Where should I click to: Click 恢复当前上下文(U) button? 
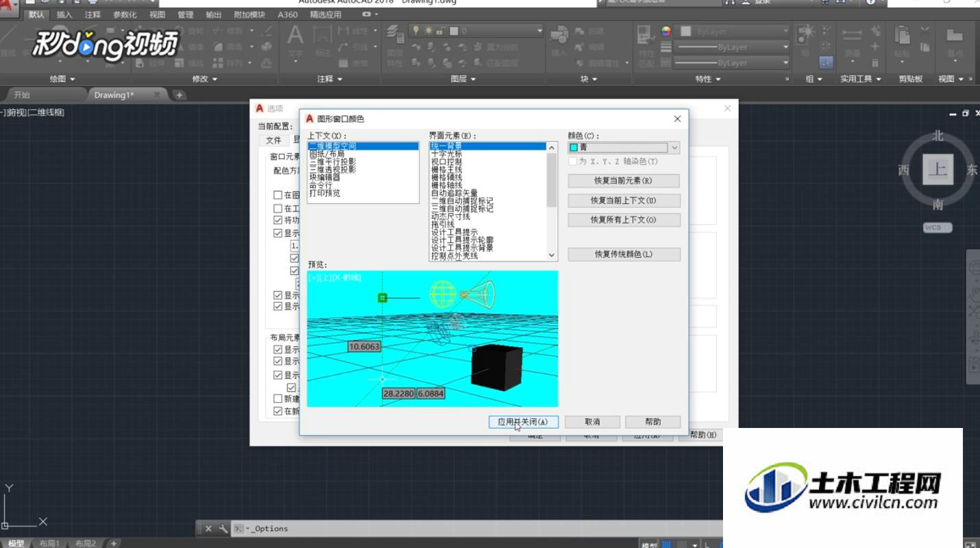click(623, 200)
